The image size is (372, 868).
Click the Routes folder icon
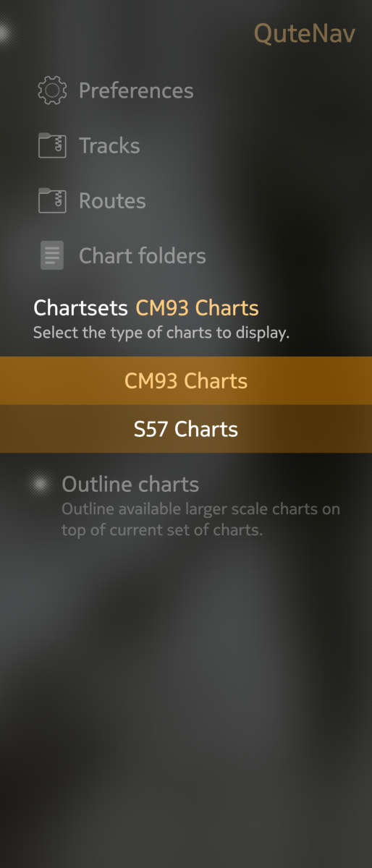coord(52,200)
